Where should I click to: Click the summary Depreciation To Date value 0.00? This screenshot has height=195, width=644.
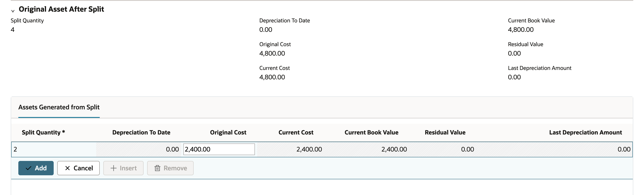(x=265, y=30)
